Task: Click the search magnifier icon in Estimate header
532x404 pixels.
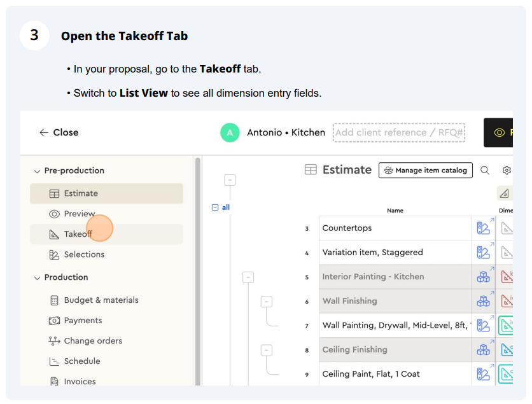Action: pos(485,171)
